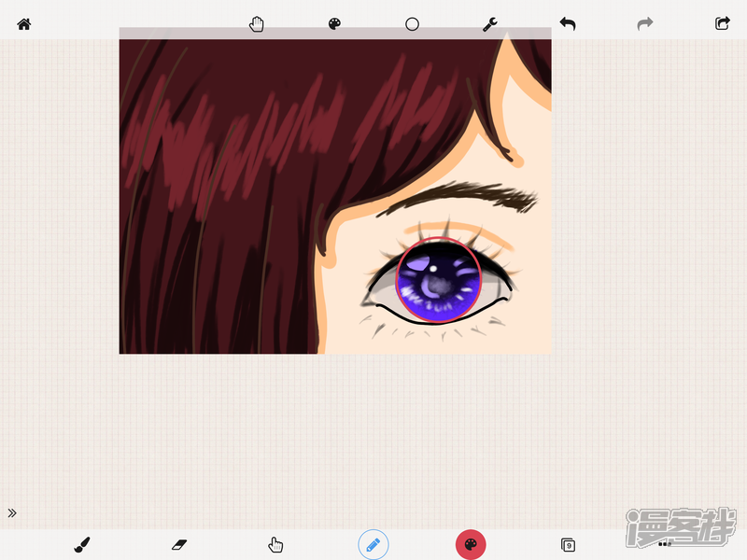This screenshot has height=560, width=747.
Task: Tap the highlighted blue pencil tool
Action: click(373, 545)
